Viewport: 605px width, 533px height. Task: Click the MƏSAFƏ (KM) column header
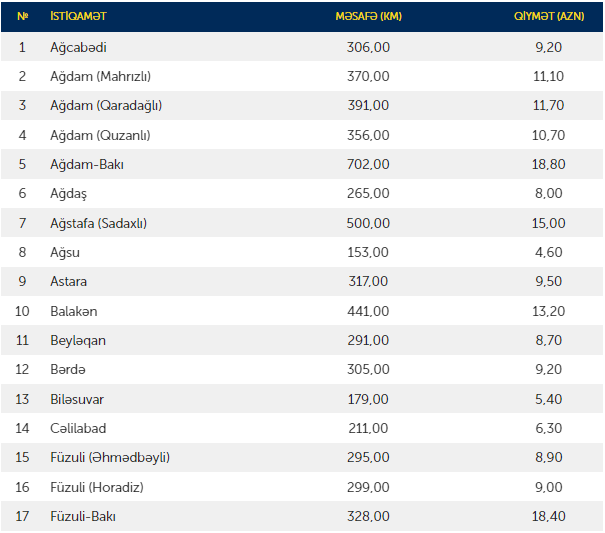click(368, 17)
